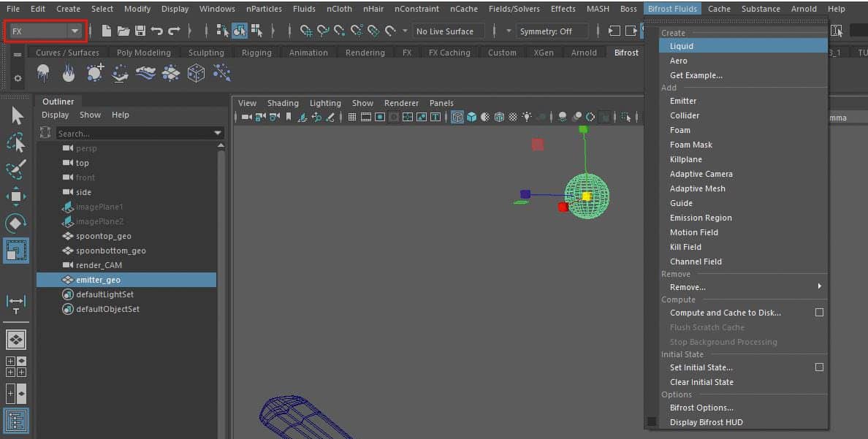Open the Symmetry: Off dropdown
The height and width of the screenshot is (439, 868).
tap(552, 31)
